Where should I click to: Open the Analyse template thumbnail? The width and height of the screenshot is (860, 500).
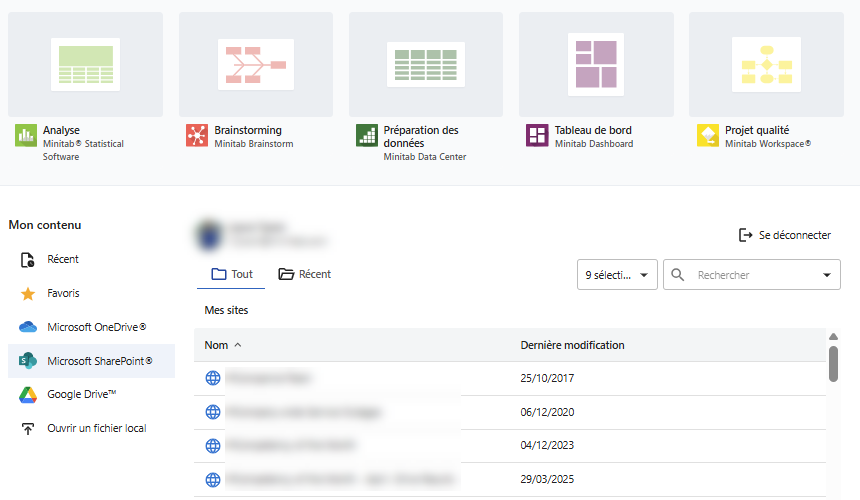86,64
